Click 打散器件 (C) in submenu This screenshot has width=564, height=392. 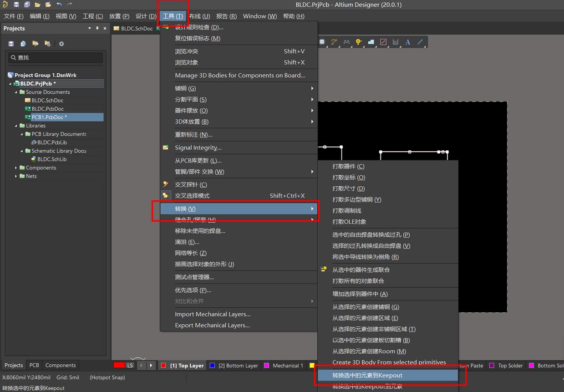tap(388, 166)
